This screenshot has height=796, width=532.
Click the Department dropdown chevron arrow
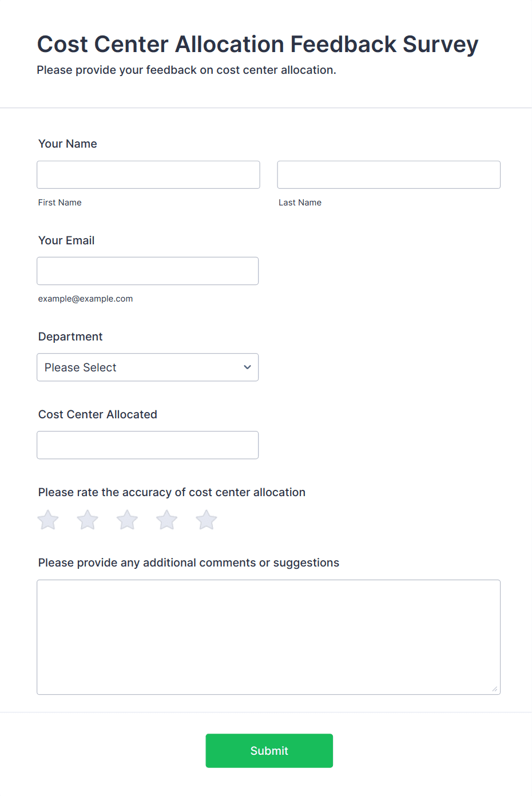(x=247, y=367)
